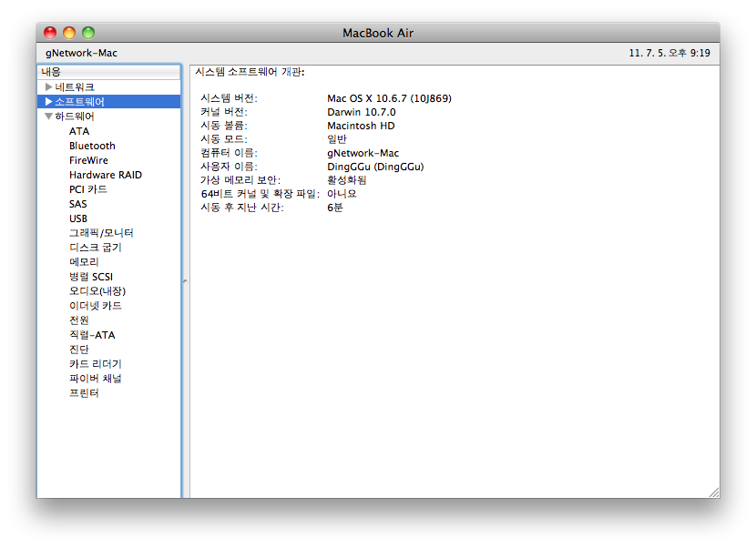Click the 가상 메모리 보안 label

click(240, 180)
